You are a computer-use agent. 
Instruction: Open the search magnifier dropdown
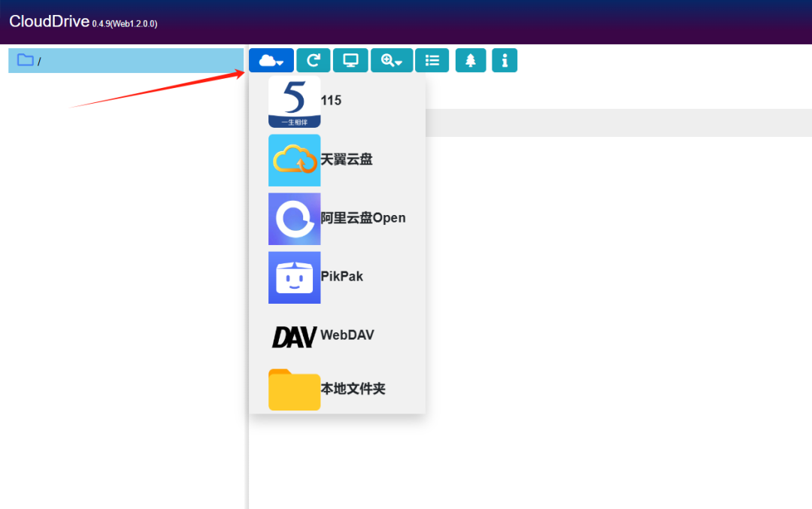click(392, 61)
